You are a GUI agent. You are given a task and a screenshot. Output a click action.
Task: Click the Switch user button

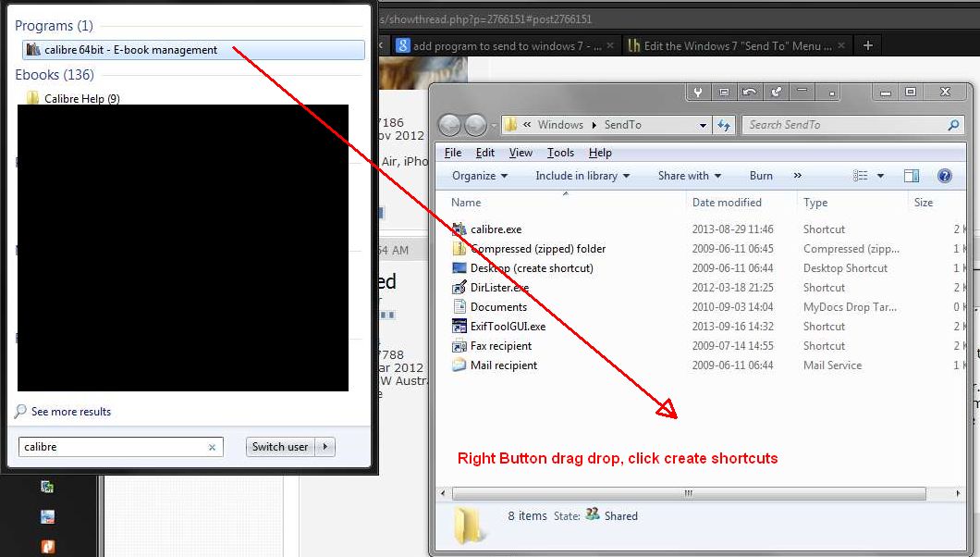point(280,447)
